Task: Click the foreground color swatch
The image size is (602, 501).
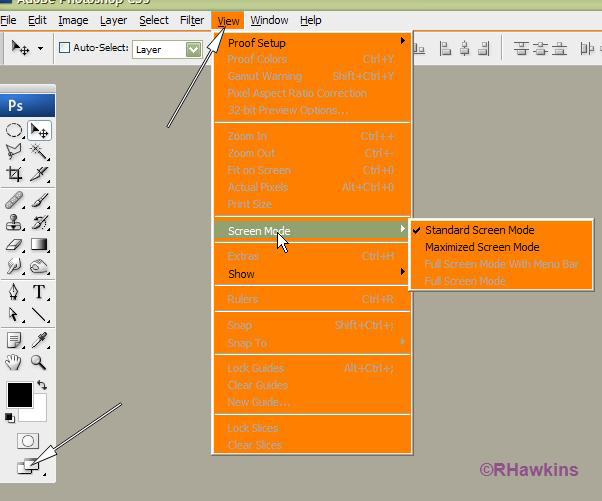Action: tap(19, 393)
